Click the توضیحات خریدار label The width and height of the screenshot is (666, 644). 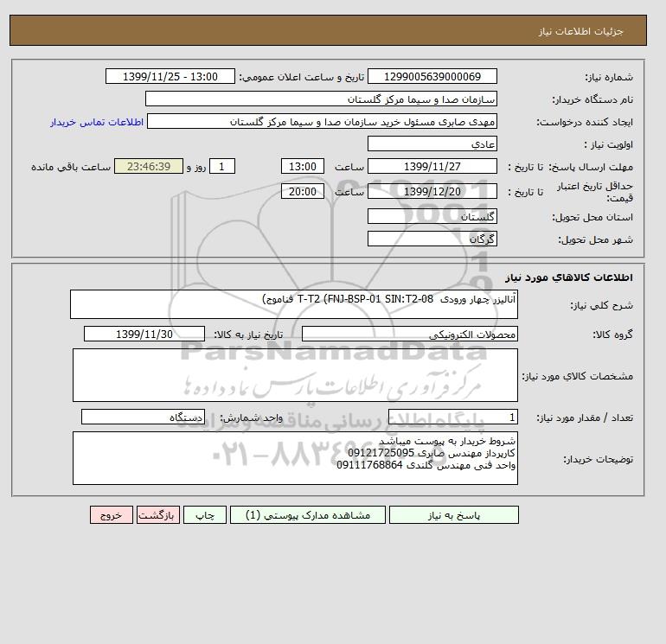coord(598,459)
